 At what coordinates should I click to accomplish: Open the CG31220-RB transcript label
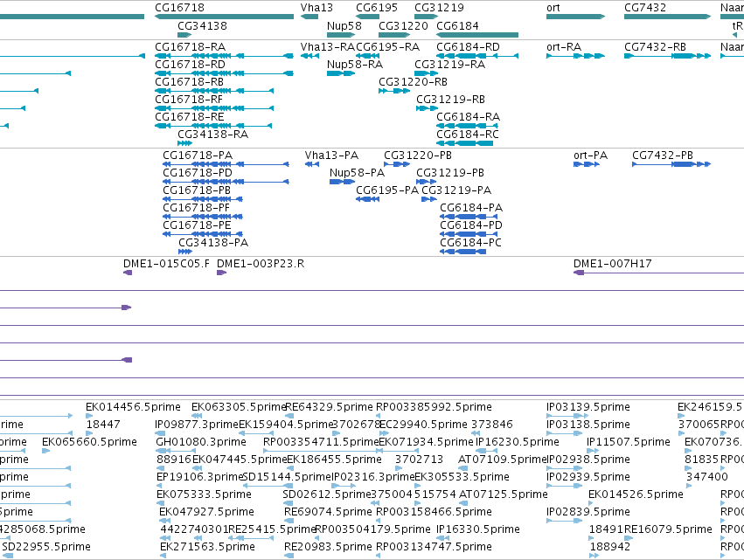point(413,82)
